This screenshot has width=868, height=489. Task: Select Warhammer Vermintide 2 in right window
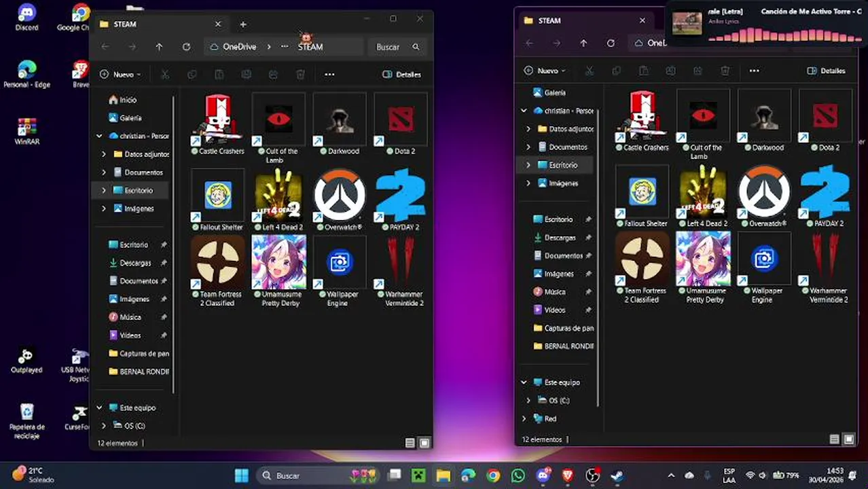click(825, 268)
